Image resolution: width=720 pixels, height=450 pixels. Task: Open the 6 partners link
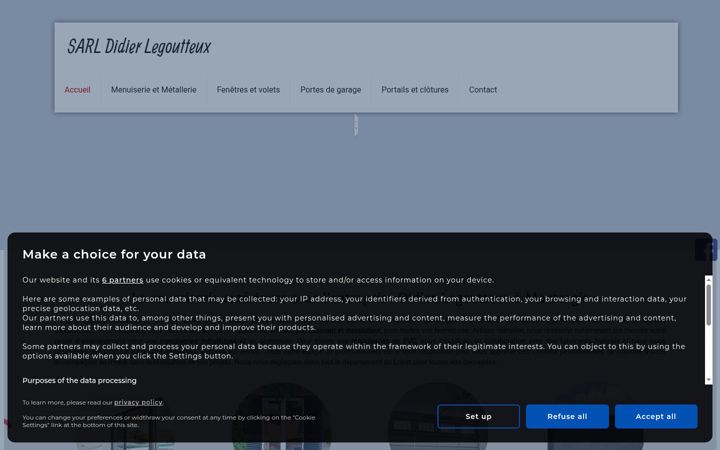[x=123, y=280]
